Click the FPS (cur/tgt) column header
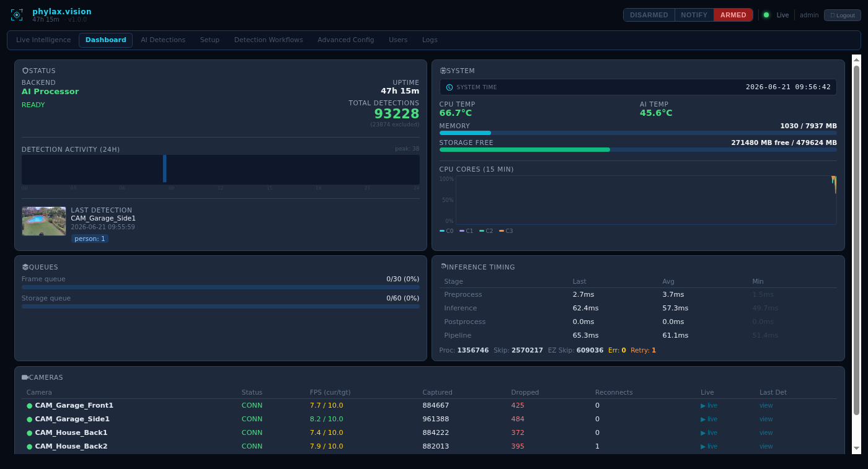 pyautogui.click(x=330, y=392)
